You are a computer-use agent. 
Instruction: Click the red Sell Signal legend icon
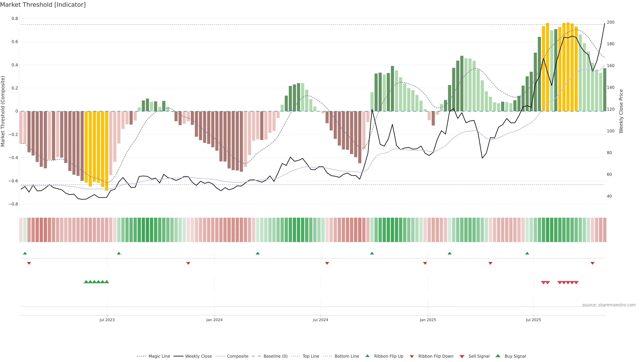[462, 356]
